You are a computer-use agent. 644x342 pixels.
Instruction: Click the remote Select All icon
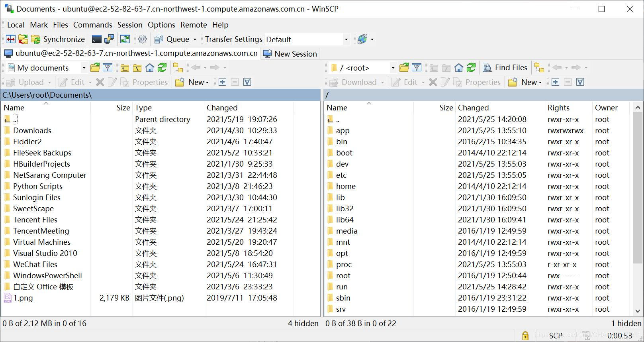pos(580,82)
